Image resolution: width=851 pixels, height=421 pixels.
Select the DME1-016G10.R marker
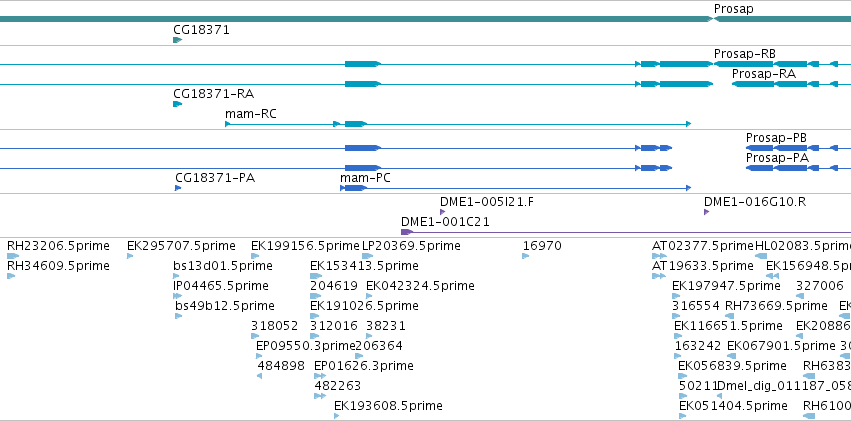pos(706,212)
